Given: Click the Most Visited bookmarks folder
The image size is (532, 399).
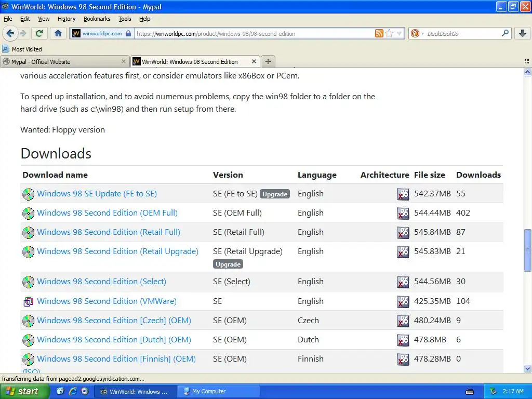Looking at the screenshot, I should tap(22, 49).
